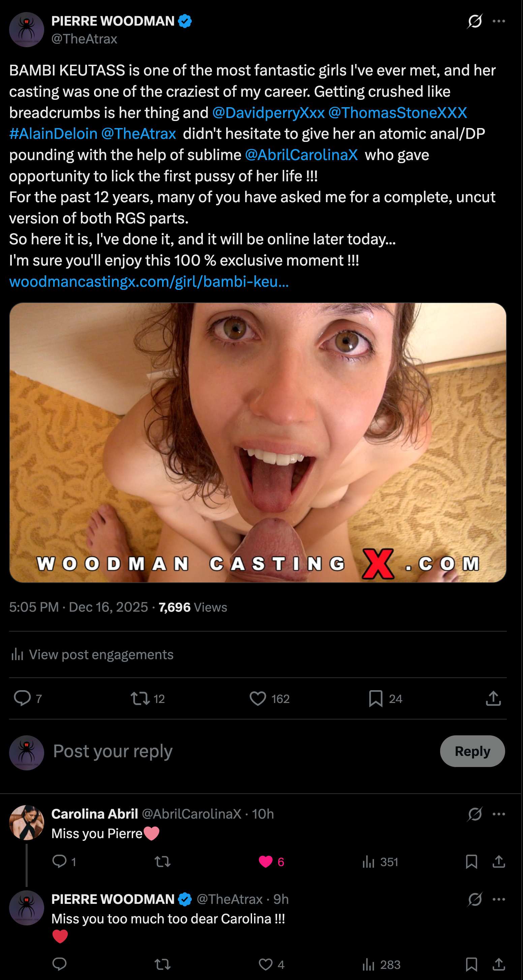Screen dimensions: 523x980
Task: Click the Grok icon on the main post
Action: (475, 21)
